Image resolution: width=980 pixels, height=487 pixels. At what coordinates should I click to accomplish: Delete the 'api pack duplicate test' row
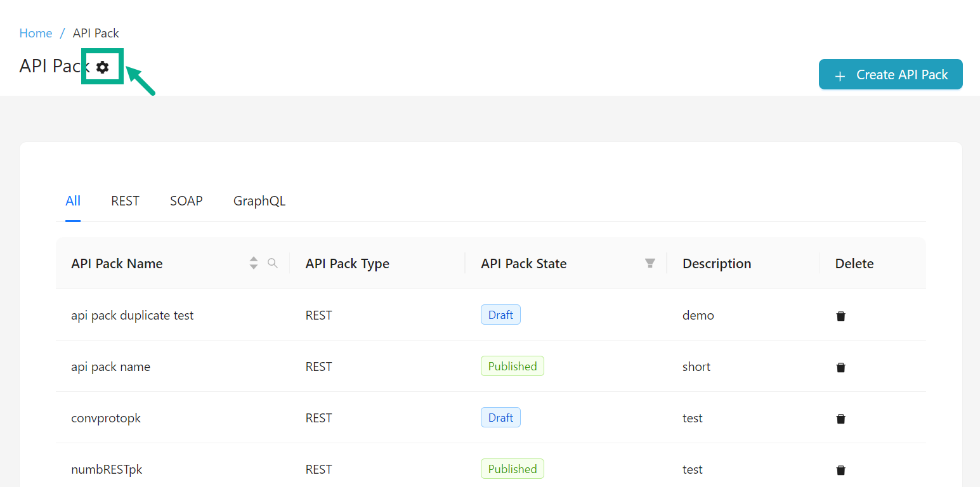pyautogui.click(x=840, y=316)
